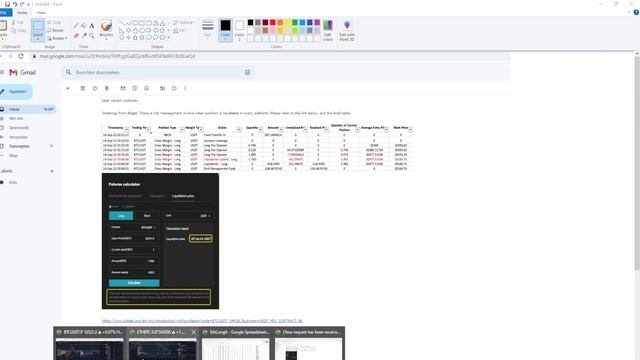The width and height of the screenshot is (640, 360).
Task: Click the BTCUSDT.P window preview thumbnail
Action: pyautogui.click(x=90, y=343)
